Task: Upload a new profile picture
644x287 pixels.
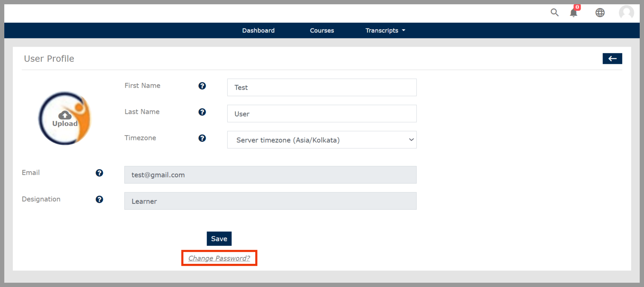Action: [x=65, y=119]
